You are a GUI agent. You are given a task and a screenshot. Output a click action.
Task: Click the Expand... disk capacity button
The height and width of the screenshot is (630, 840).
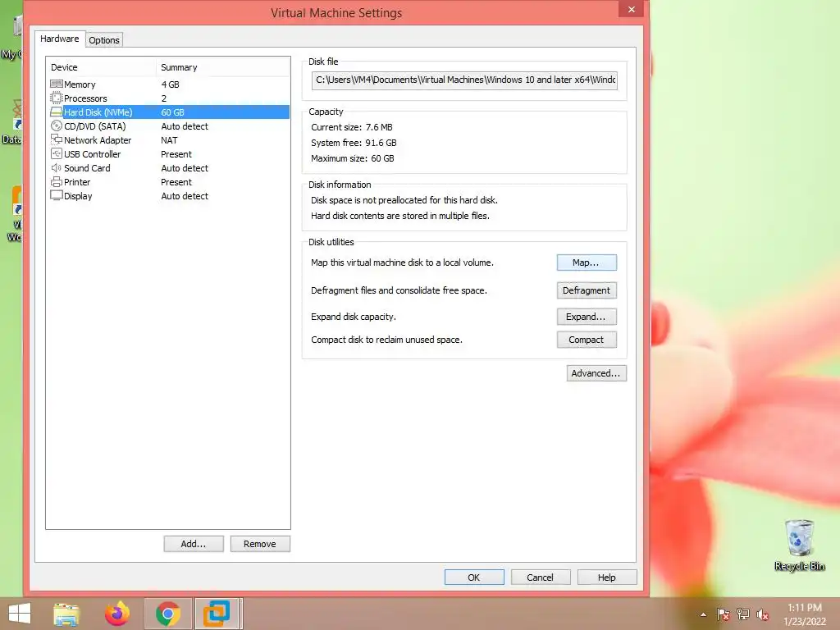(x=587, y=317)
